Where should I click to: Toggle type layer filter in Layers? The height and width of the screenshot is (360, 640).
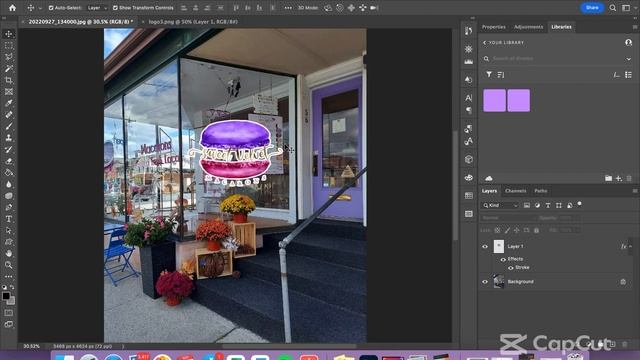tap(548, 205)
